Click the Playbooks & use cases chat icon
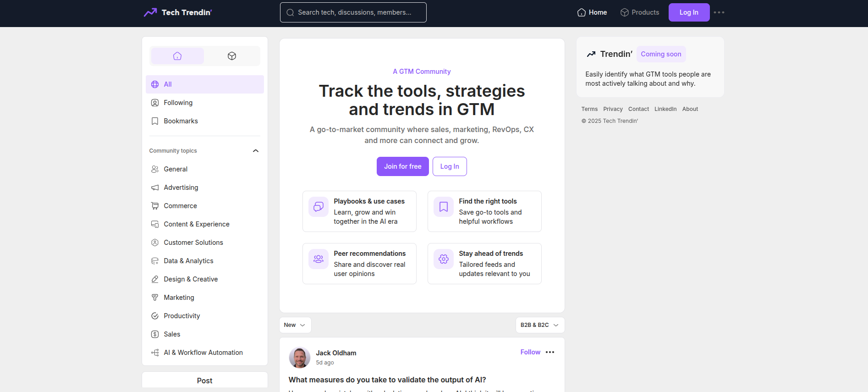This screenshot has width=868, height=392. 319,207
